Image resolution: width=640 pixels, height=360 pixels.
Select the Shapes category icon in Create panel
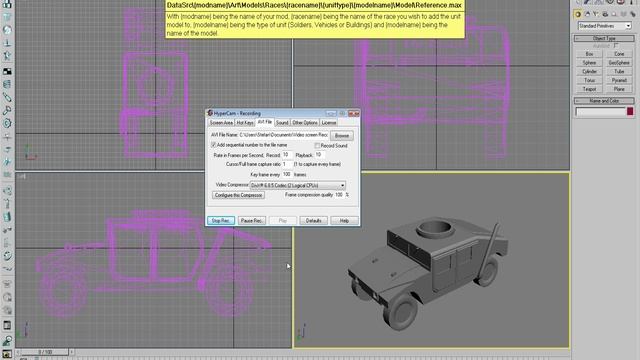(587, 14)
